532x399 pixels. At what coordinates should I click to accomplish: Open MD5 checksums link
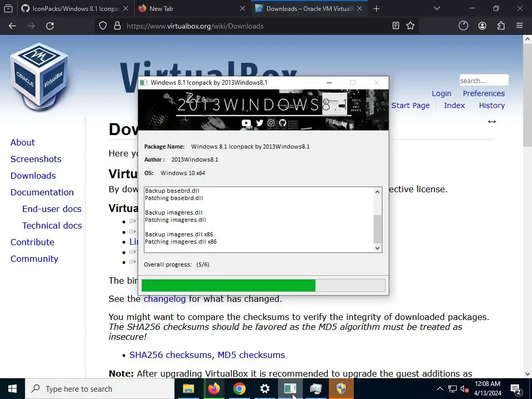(x=251, y=355)
